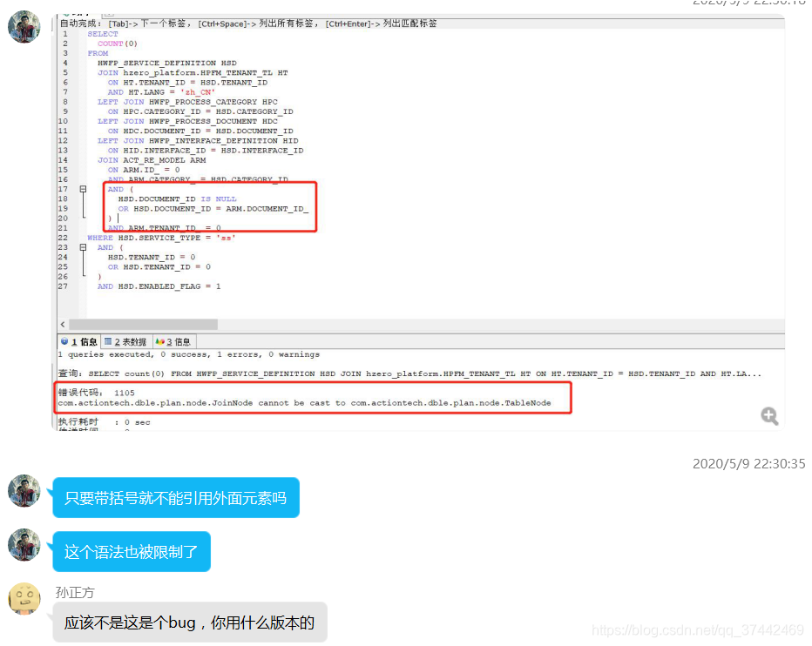Click the avatar beside '这个语法也被限制了'
The width and height of the screenshot is (812, 646).
pyautogui.click(x=24, y=544)
